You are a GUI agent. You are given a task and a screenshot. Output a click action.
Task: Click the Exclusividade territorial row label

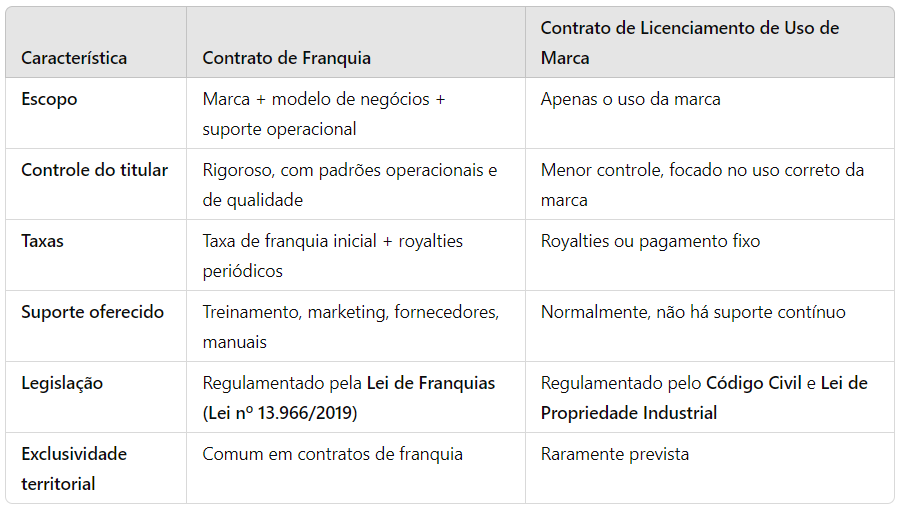(74, 469)
